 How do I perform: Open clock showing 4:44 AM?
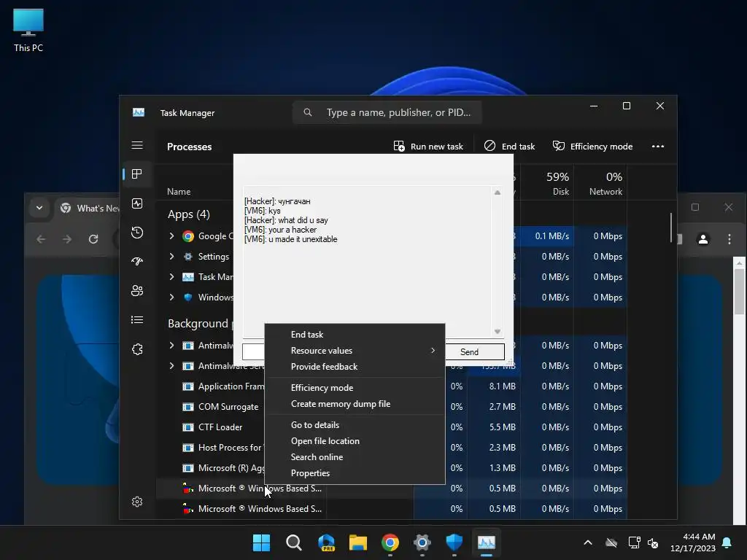click(693, 542)
